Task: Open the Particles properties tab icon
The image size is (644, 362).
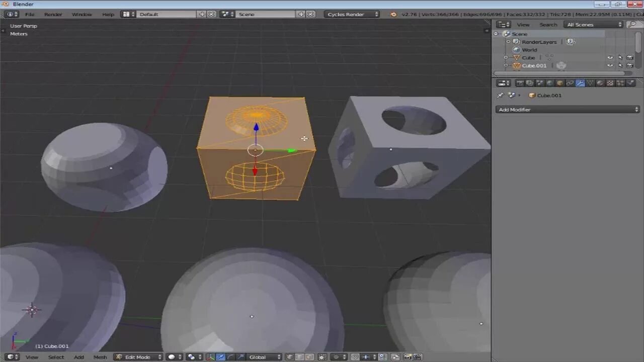Action: pos(620,83)
